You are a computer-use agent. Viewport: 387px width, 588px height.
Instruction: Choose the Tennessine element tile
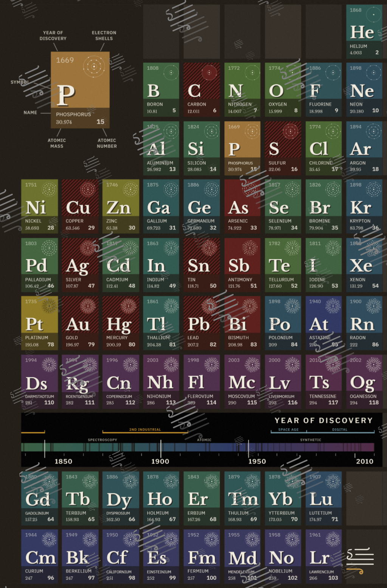coord(324,382)
